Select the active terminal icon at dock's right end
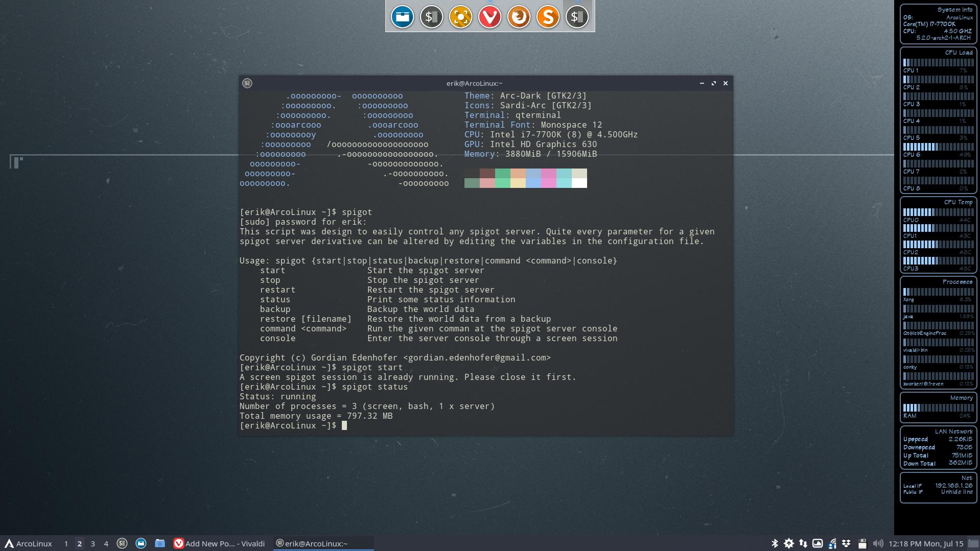Image resolution: width=980 pixels, height=551 pixels. click(577, 17)
